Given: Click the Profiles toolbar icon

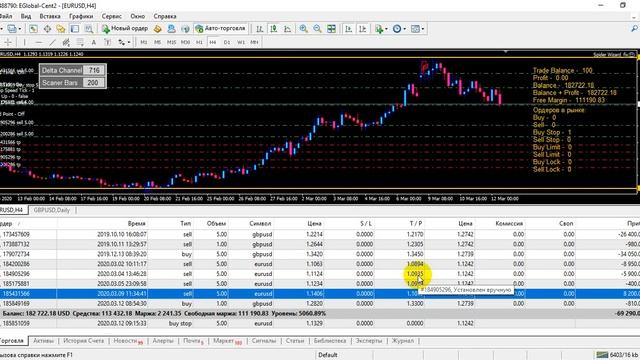Looking at the screenshot, I should (x=12, y=29).
